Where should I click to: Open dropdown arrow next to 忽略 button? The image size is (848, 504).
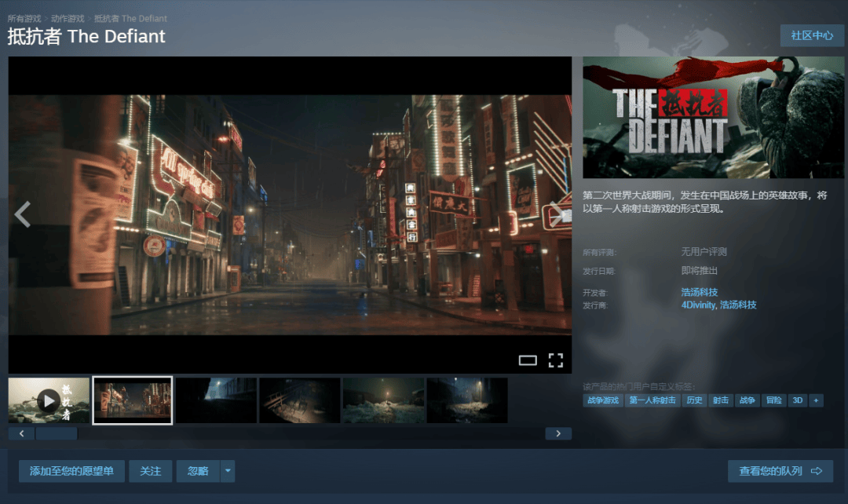pos(228,471)
